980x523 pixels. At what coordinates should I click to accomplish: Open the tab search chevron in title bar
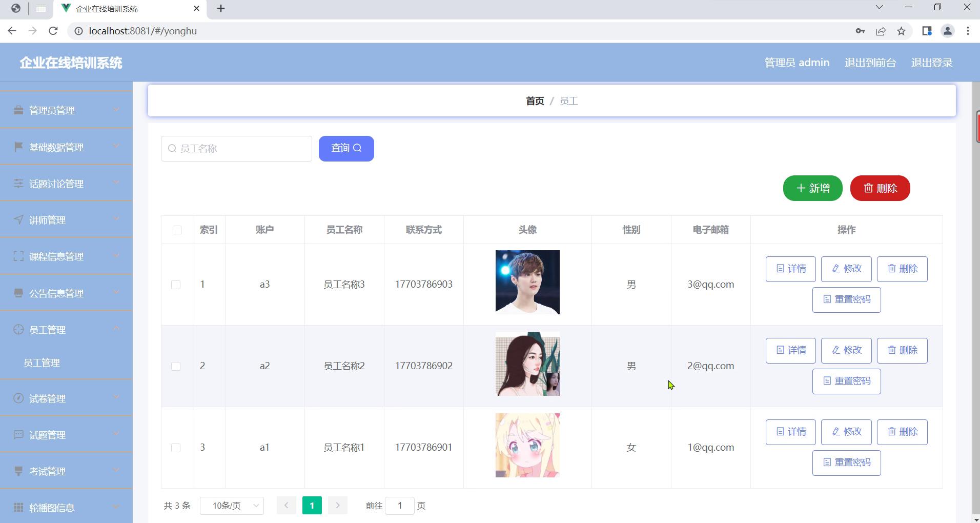(879, 7)
